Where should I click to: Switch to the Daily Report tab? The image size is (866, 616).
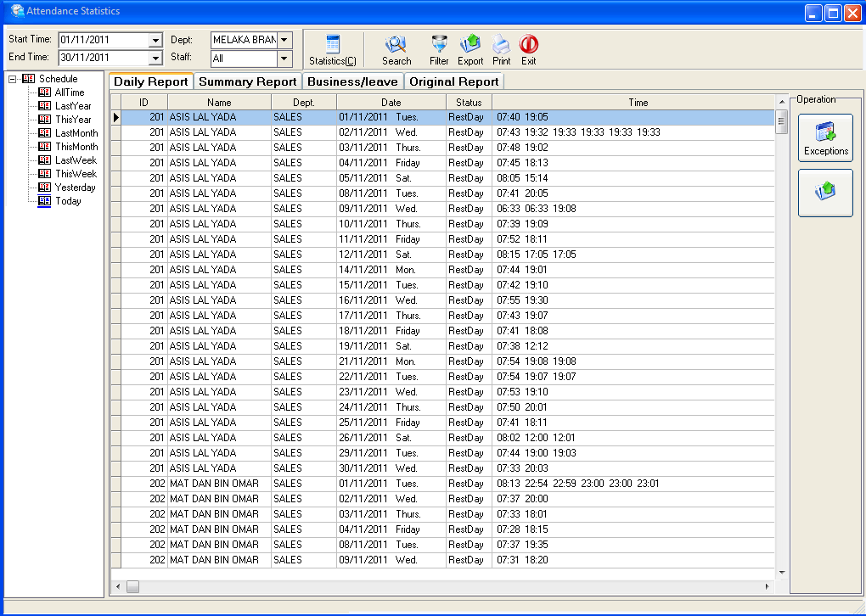[x=151, y=81]
